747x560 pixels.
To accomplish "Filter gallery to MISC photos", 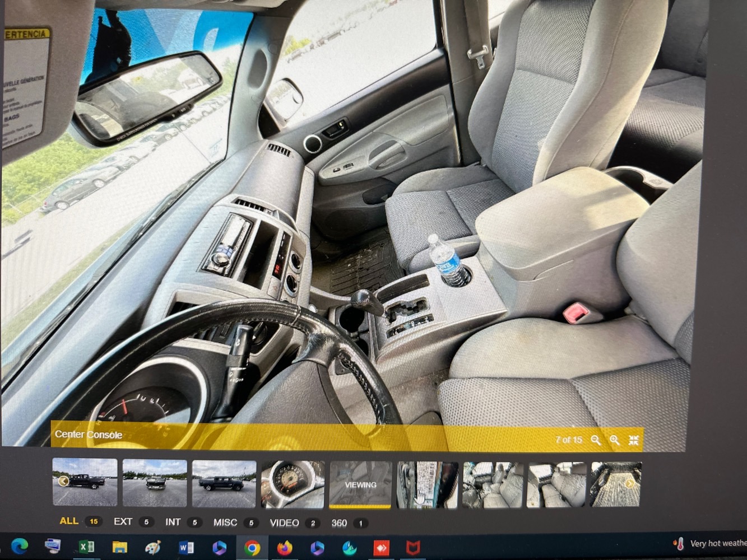I will click(x=235, y=522).
